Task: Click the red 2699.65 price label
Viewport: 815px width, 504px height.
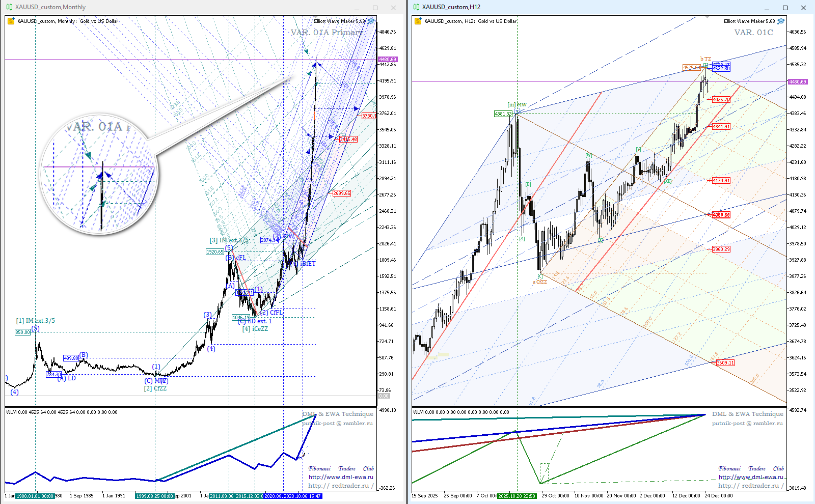Action: coord(341,193)
